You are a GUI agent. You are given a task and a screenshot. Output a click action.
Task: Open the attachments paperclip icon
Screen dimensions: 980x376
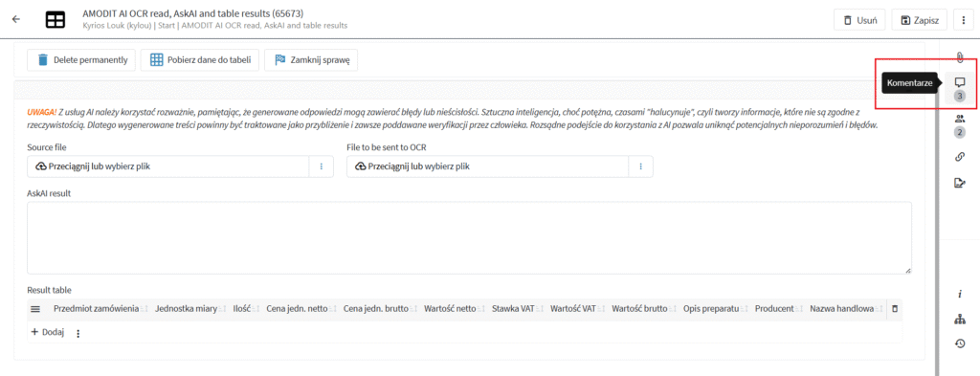tap(960, 58)
